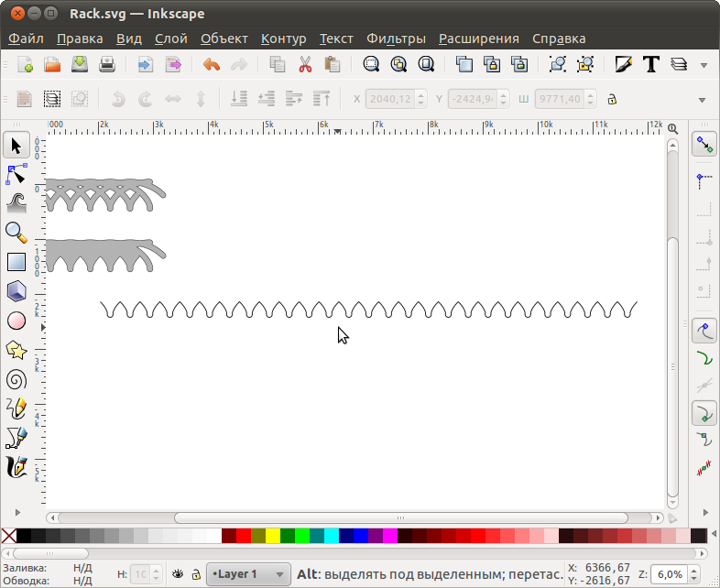720x588 pixels.
Task: Zoom to fit page
Action: 426,64
